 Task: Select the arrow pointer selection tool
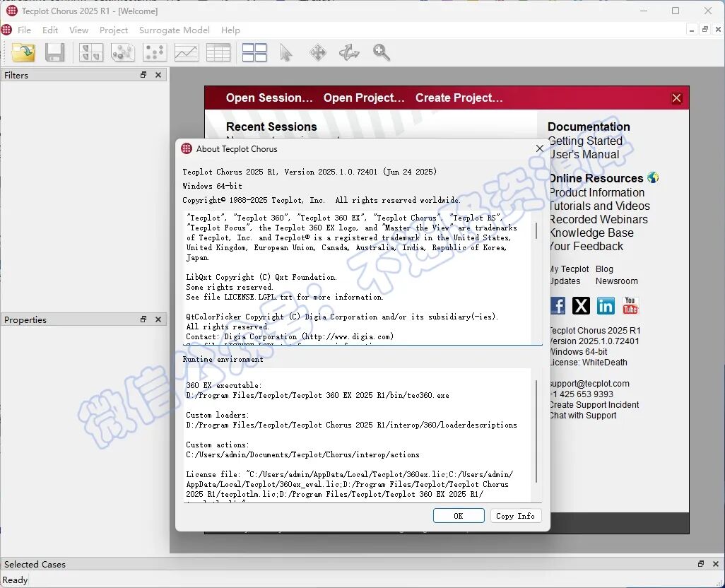[x=285, y=52]
